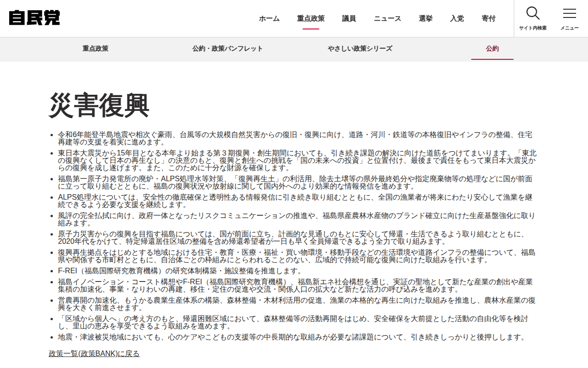Select 重点政策 in the top navigation bar
Viewport: 588px width, 368px height.
[x=311, y=18]
